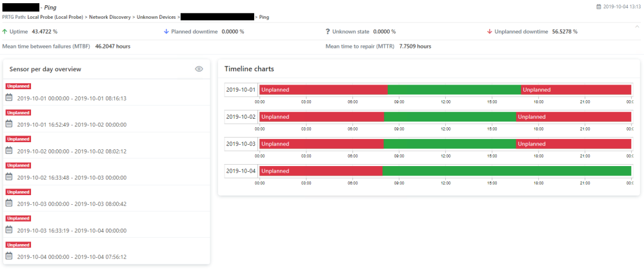Click the red Unplanned downtime arrow icon
Viewport: 644px width, 270px height.
point(489,32)
